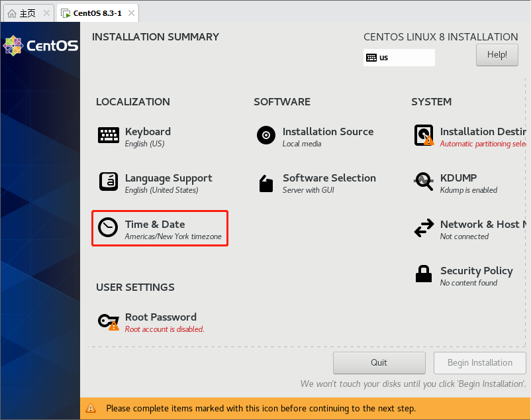Image resolution: width=531 pixels, height=420 pixels.
Task: Select the Installation Source disc icon
Action: [266, 135]
